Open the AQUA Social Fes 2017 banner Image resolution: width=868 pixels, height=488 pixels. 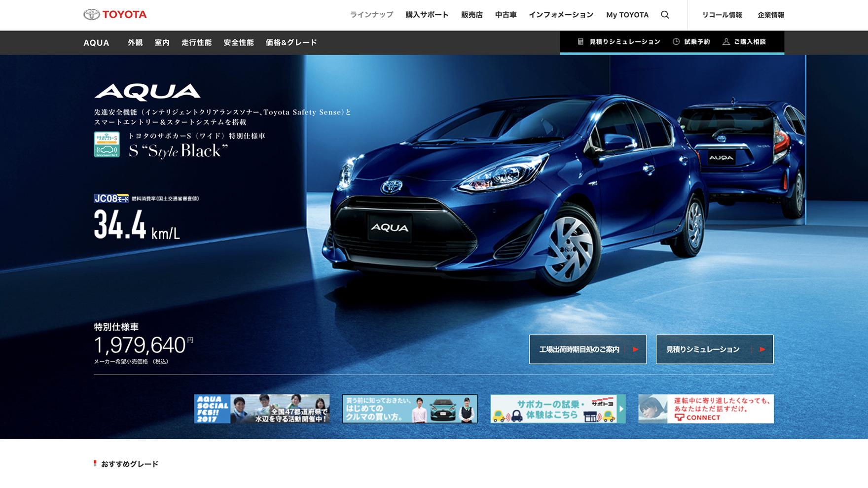click(261, 409)
